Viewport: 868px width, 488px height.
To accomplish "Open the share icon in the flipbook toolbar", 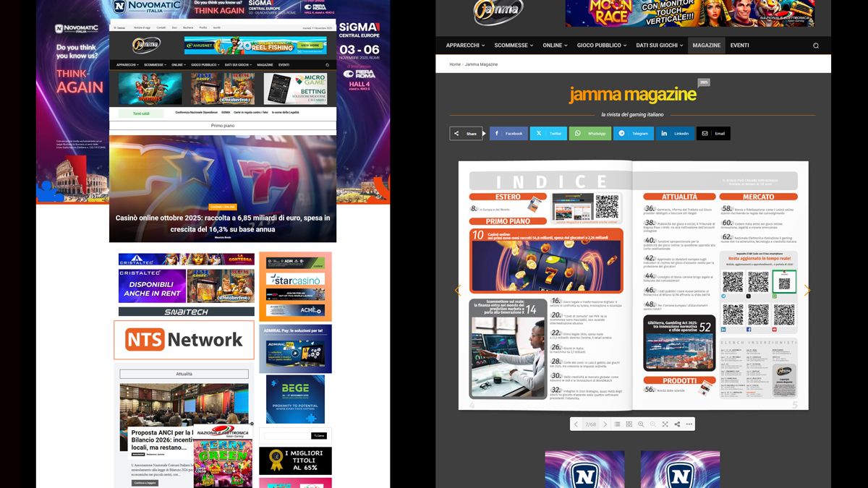I will [x=678, y=424].
